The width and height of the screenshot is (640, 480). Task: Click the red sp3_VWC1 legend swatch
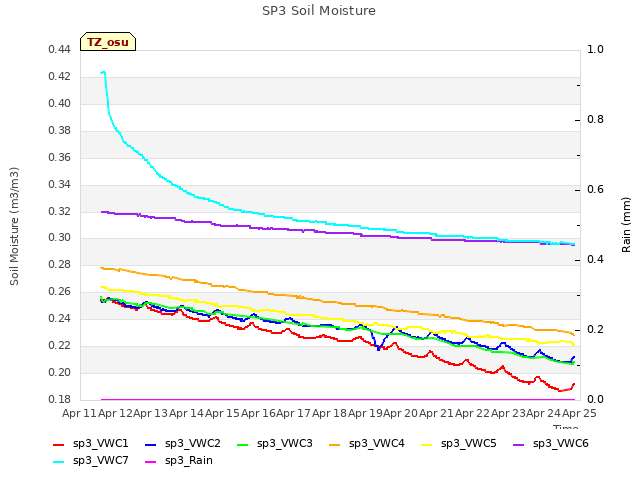pyautogui.click(x=59, y=445)
